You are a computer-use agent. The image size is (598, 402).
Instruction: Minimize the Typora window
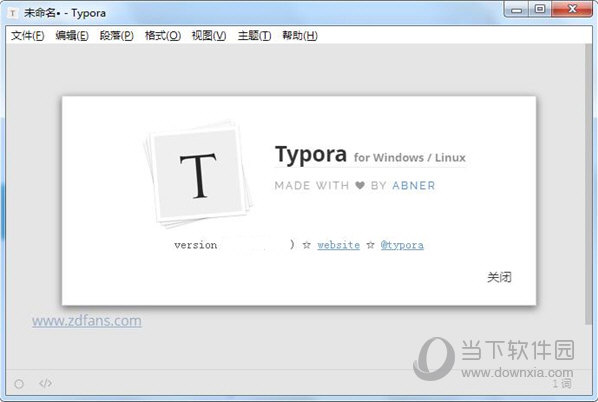(516, 10)
